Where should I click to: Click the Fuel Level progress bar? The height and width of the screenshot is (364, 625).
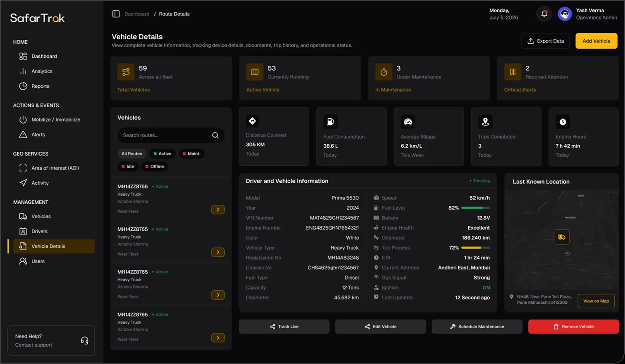(x=475, y=208)
